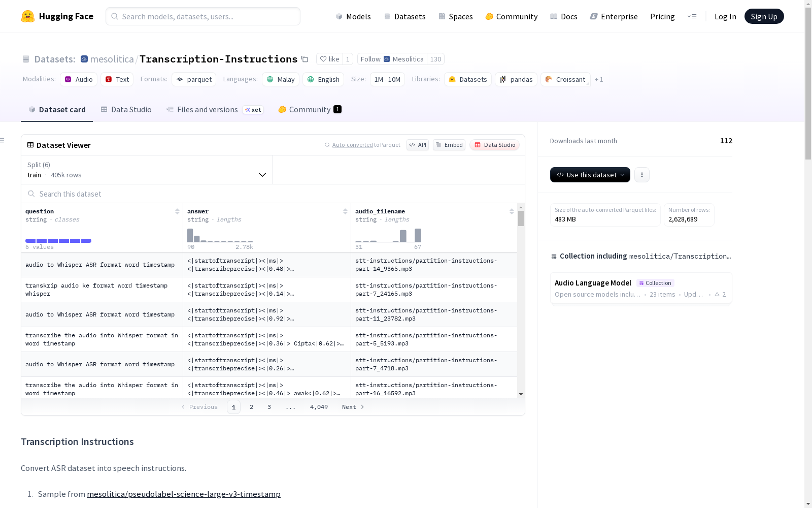The height and width of the screenshot is (508, 812).
Task: Click the audio_filename lengths histogram
Action: 388,235
